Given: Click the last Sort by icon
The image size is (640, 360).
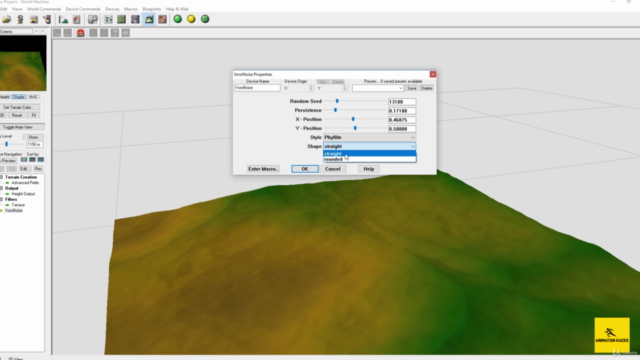Looking at the screenshot, I should [x=41, y=160].
